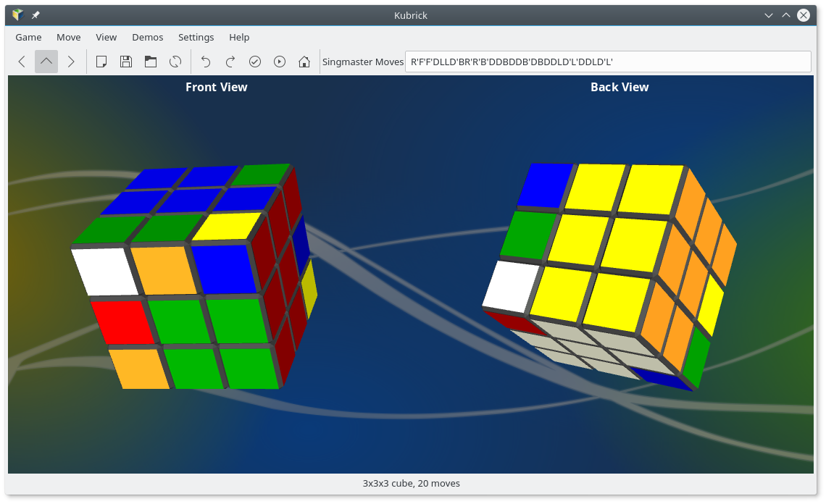Reset view with home icon

[x=304, y=62]
